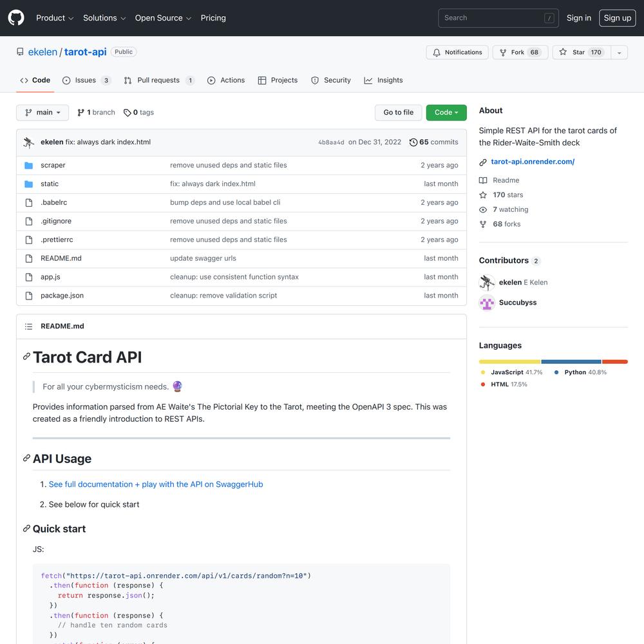Click anchor link icon beside Quick start

point(26,528)
